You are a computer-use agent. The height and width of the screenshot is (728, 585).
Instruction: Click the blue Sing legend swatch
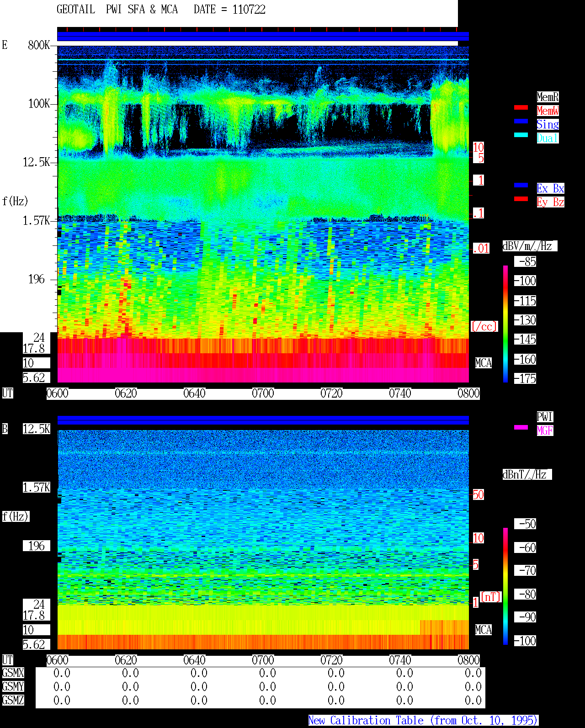tap(521, 121)
